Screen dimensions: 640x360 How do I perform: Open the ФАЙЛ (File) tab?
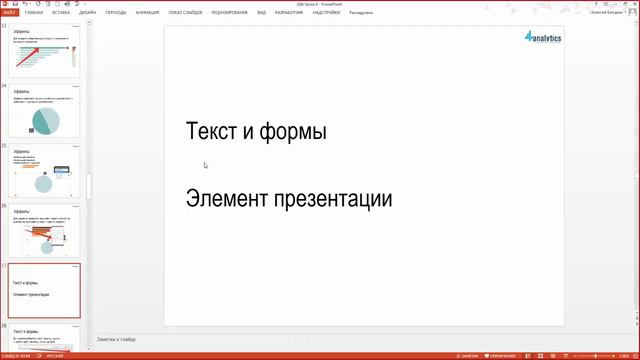(9, 13)
